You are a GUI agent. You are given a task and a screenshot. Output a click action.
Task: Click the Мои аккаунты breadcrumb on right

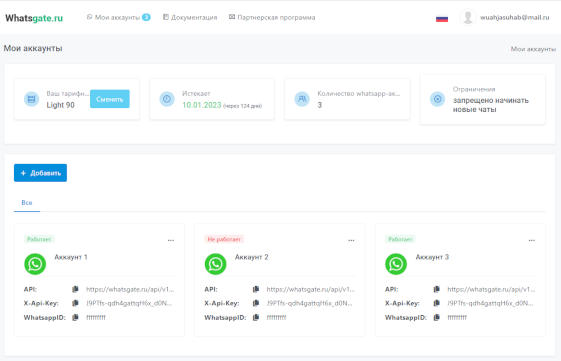point(533,49)
